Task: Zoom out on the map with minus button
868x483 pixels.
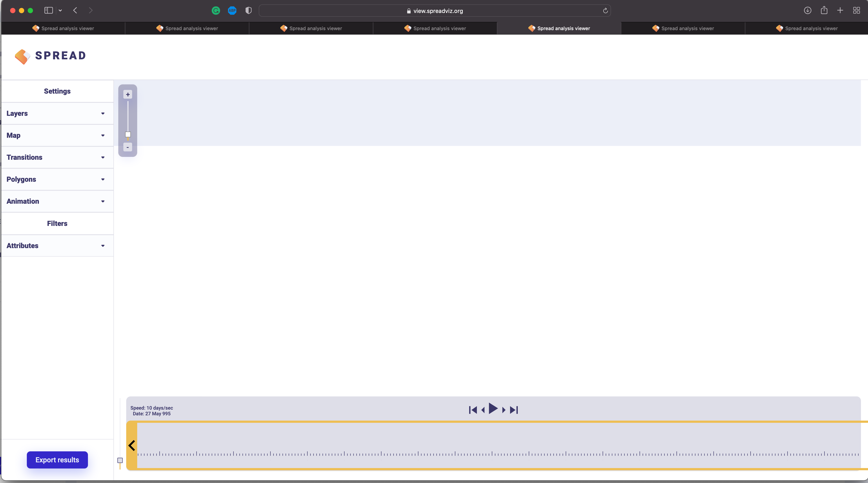Action: pyautogui.click(x=128, y=147)
